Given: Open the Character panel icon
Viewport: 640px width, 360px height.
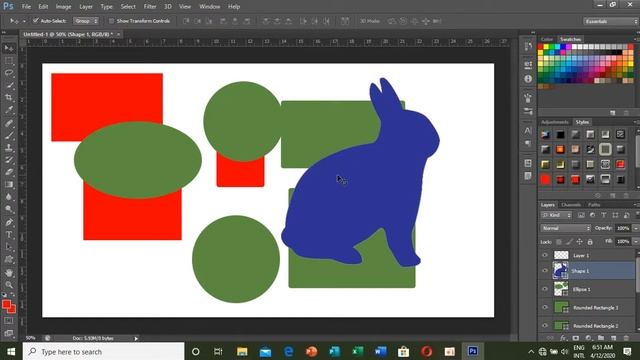Looking at the screenshot, I should [528, 131].
